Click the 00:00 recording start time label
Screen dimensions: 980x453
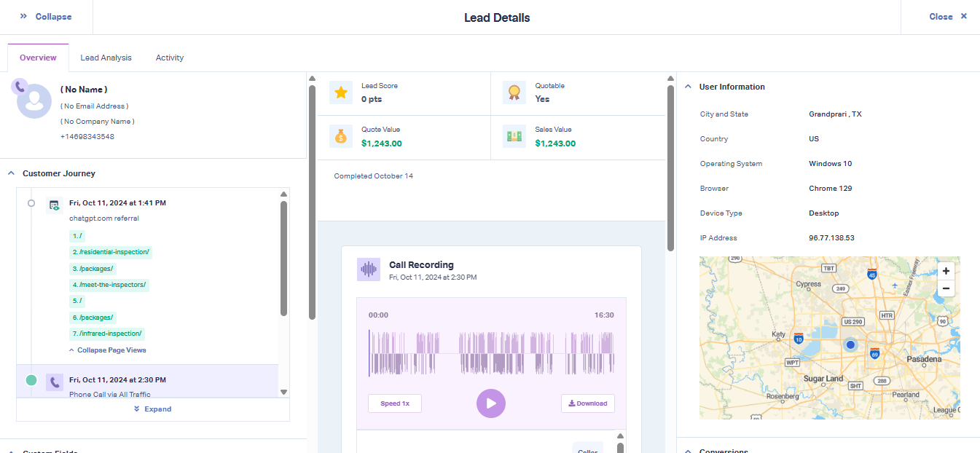pos(378,315)
